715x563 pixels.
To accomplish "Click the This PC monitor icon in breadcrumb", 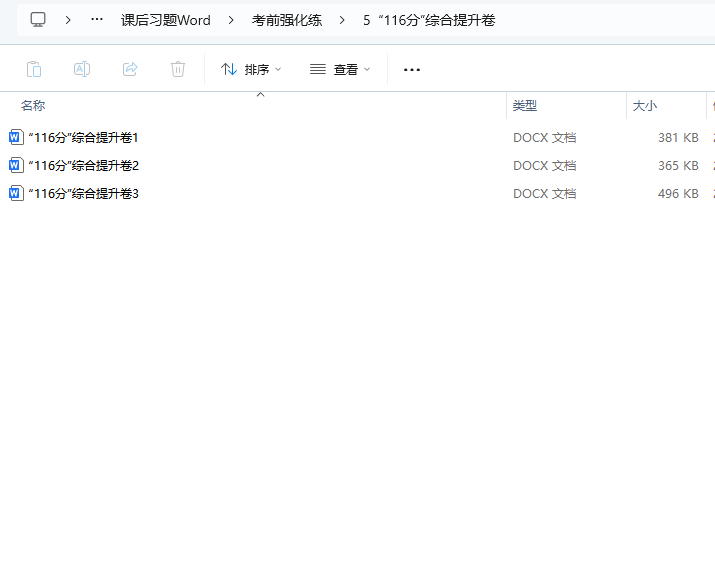I will (38, 20).
